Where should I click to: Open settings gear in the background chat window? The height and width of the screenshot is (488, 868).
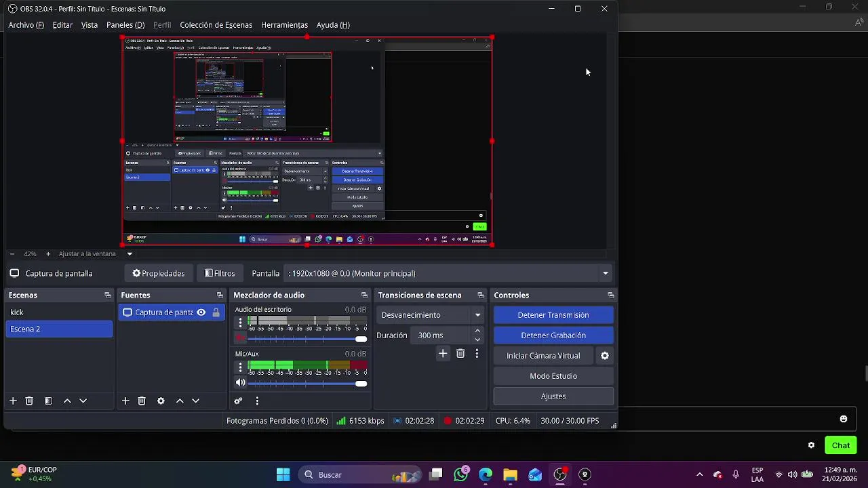pyautogui.click(x=811, y=445)
